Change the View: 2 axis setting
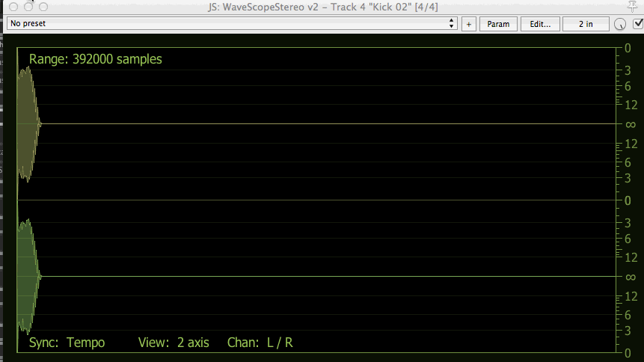The height and width of the screenshot is (362, 644). click(x=174, y=343)
